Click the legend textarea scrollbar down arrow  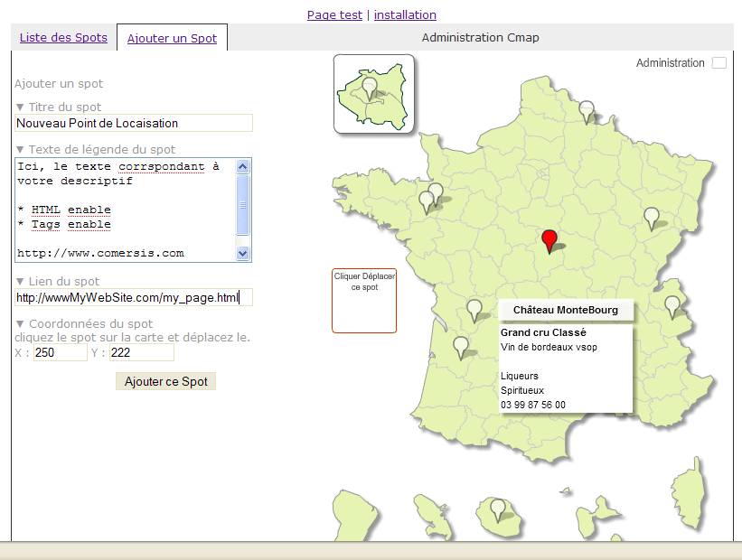pyautogui.click(x=242, y=254)
